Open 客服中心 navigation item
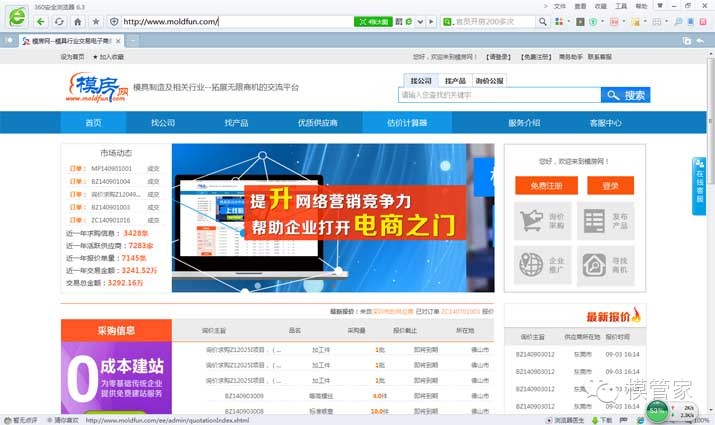 606,123
